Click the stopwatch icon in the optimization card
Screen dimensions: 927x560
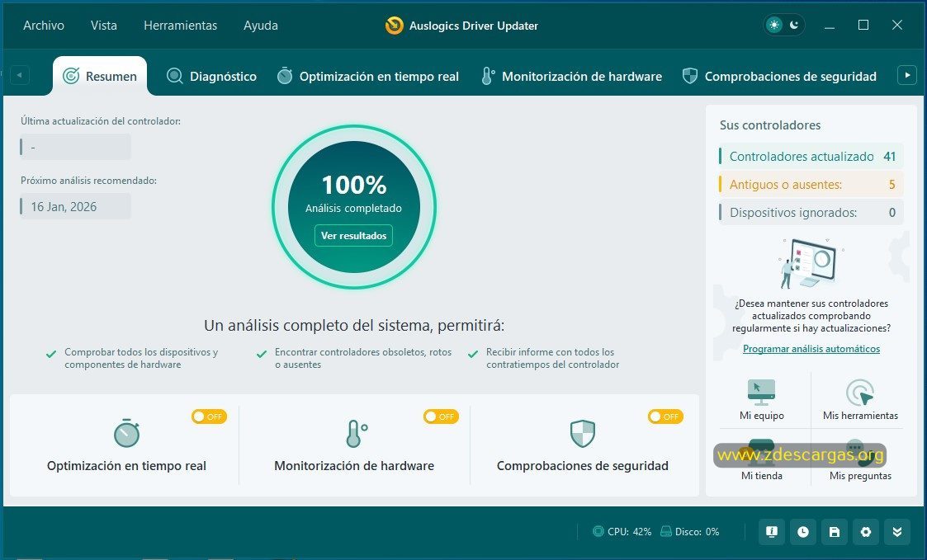(x=126, y=433)
